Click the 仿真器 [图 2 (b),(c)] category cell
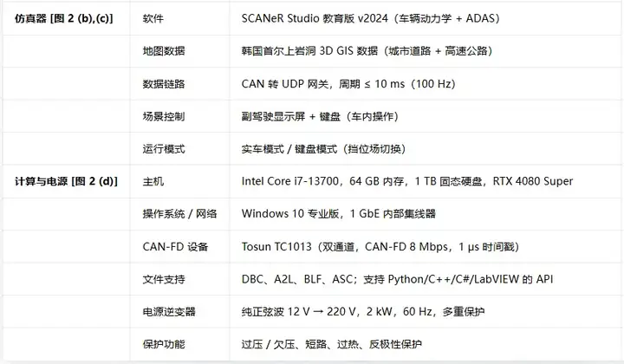 pyautogui.click(x=64, y=18)
